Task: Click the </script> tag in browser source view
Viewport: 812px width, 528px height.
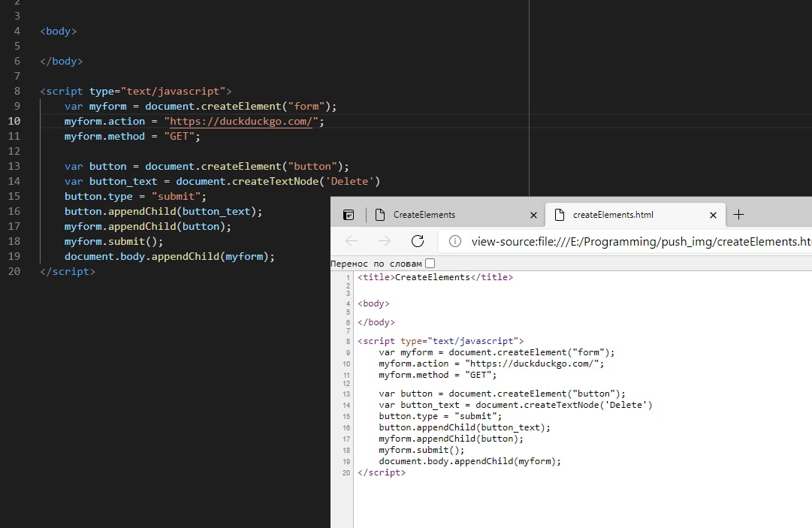Action: coord(381,472)
